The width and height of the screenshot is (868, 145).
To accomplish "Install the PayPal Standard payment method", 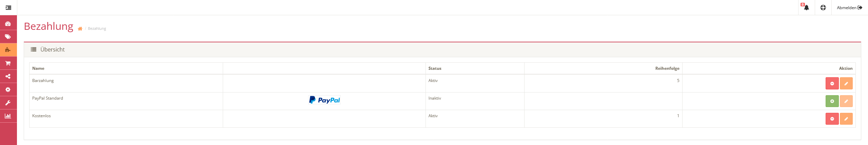I will (x=832, y=101).
